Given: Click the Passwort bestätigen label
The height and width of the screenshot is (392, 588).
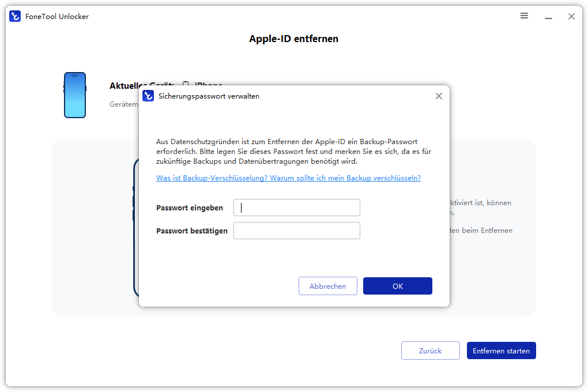Looking at the screenshot, I should 191,231.
